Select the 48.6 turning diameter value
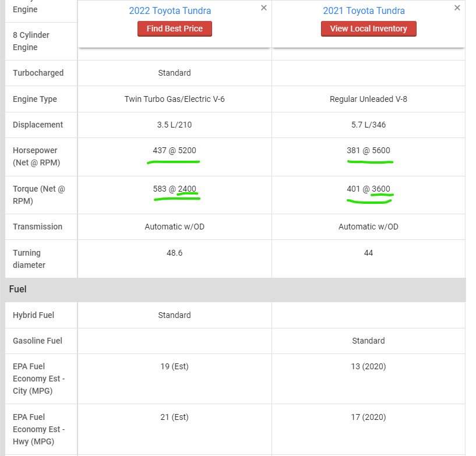Viewport: 476px width, 456px height. tap(175, 253)
